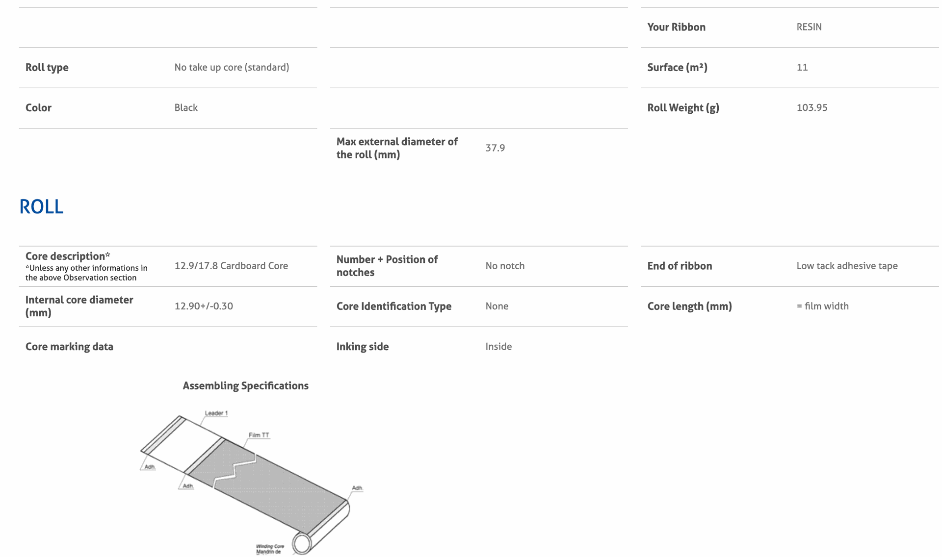This screenshot has width=942, height=560.
Task: Click the Black color value
Action: (186, 107)
